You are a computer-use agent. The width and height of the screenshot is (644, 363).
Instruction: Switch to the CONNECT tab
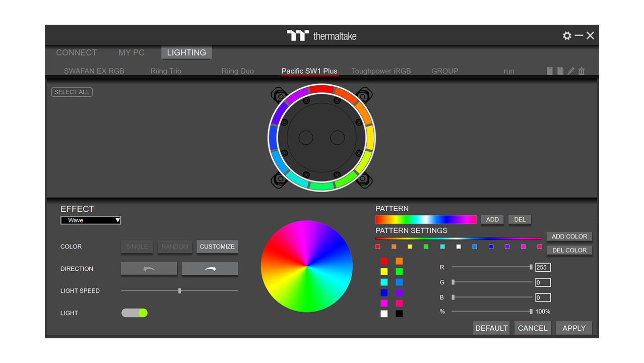pyautogui.click(x=76, y=52)
